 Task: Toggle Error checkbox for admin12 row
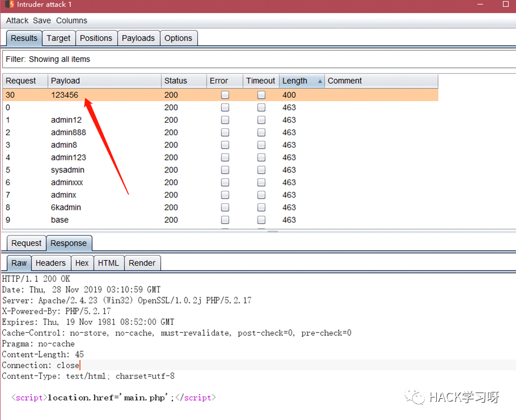tap(225, 120)
